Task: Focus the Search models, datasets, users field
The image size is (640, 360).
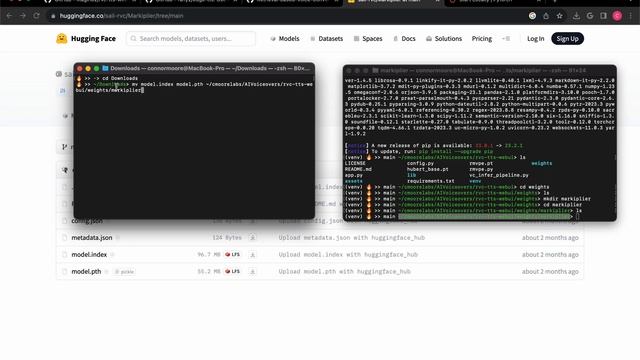Action: click(191, 38)
